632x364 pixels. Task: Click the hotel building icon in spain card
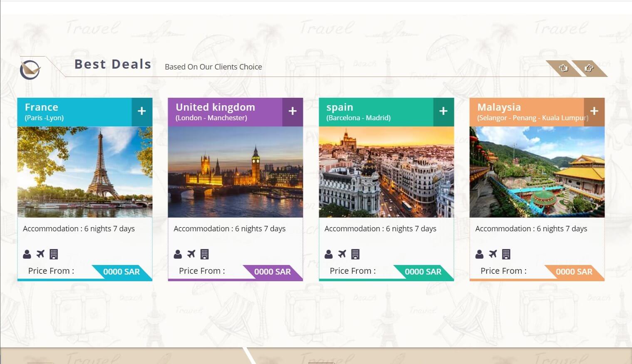[355, 254]
